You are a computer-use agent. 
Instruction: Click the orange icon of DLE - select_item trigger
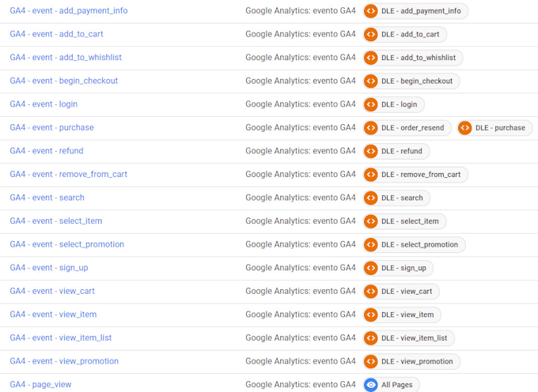coord(371,221)
